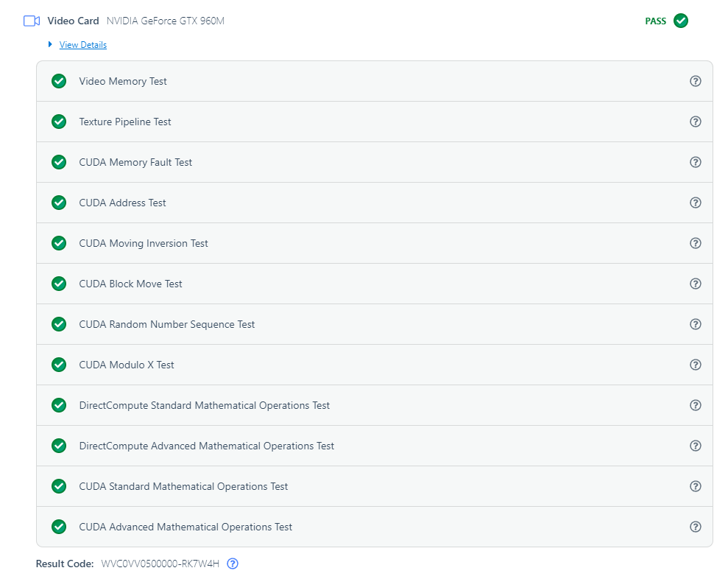Click the green PASS checkmark icon
The height and width of the screenshot is (579, 728).
(681, 21)
